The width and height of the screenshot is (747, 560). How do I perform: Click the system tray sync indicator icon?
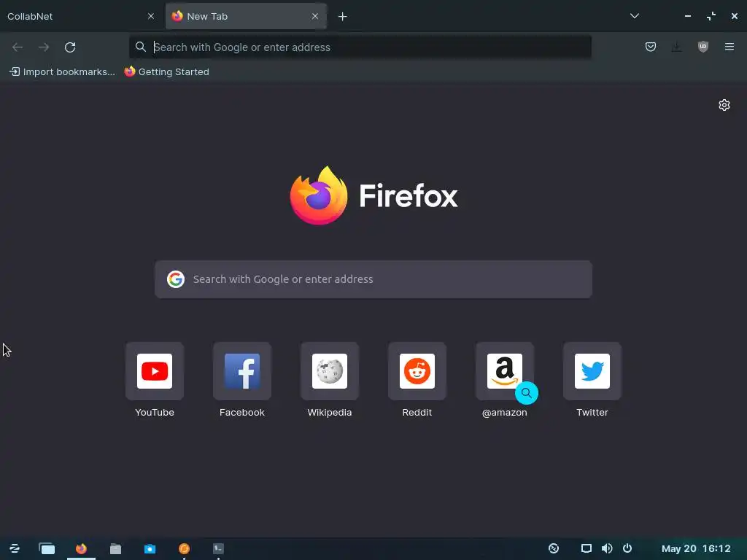coord(554,548)
